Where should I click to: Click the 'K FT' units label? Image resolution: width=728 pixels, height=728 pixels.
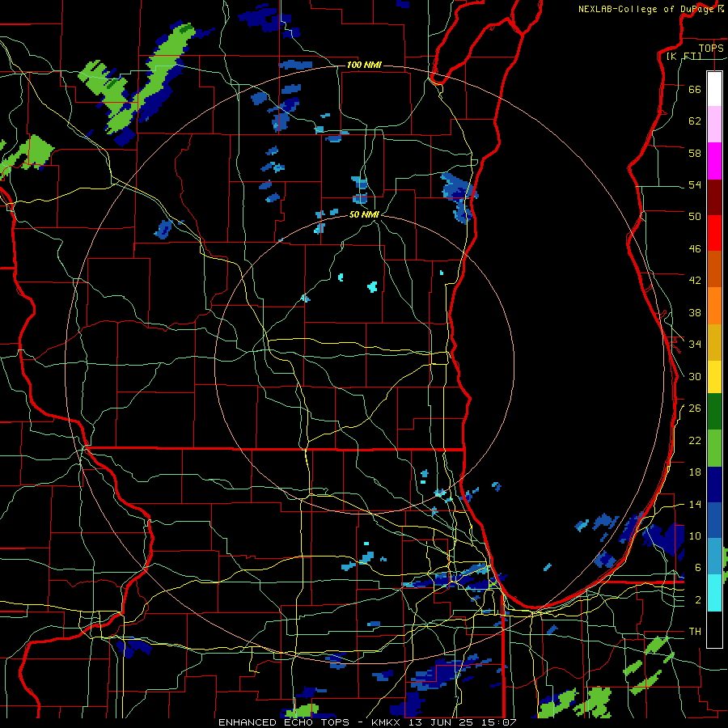(684, 57)
